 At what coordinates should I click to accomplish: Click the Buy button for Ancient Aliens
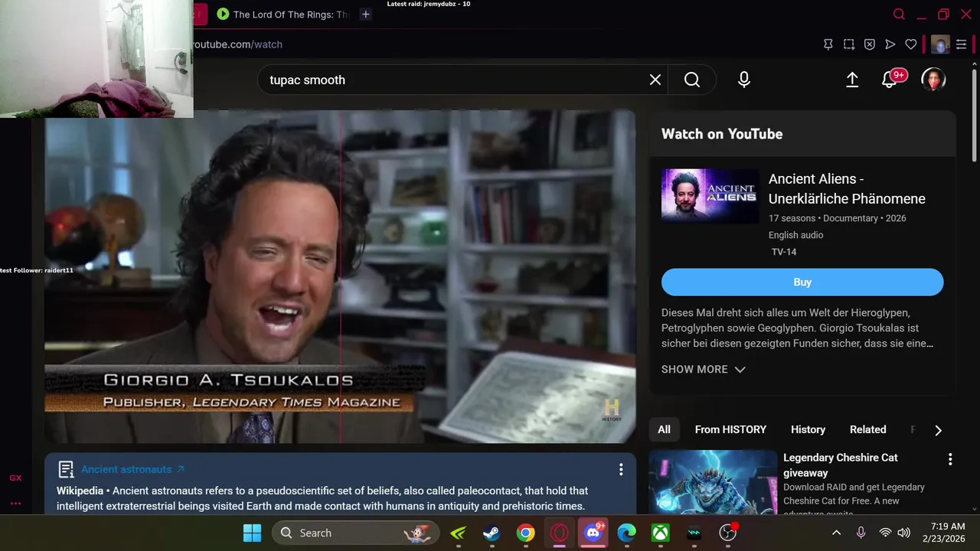click(802, 282)
